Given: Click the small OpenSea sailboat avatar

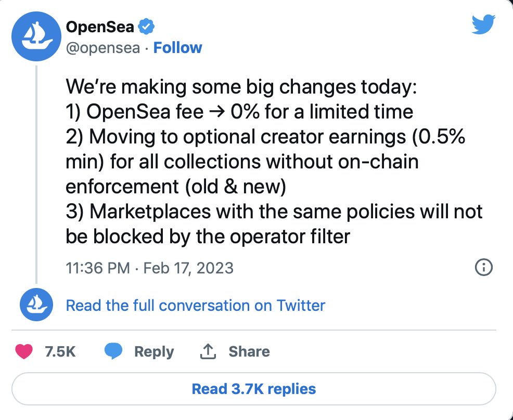Looking at the screenshot, I should 36,305.
